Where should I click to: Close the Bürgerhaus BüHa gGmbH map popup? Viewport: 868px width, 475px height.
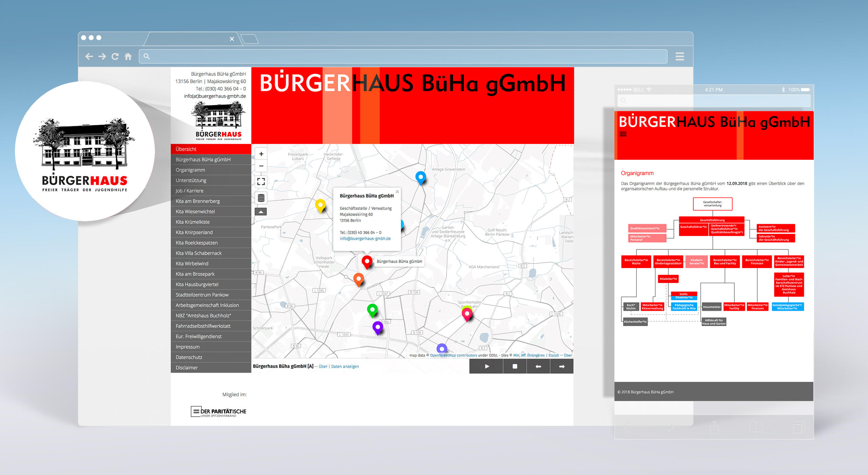pyautogui.click(x=397, y=192)
